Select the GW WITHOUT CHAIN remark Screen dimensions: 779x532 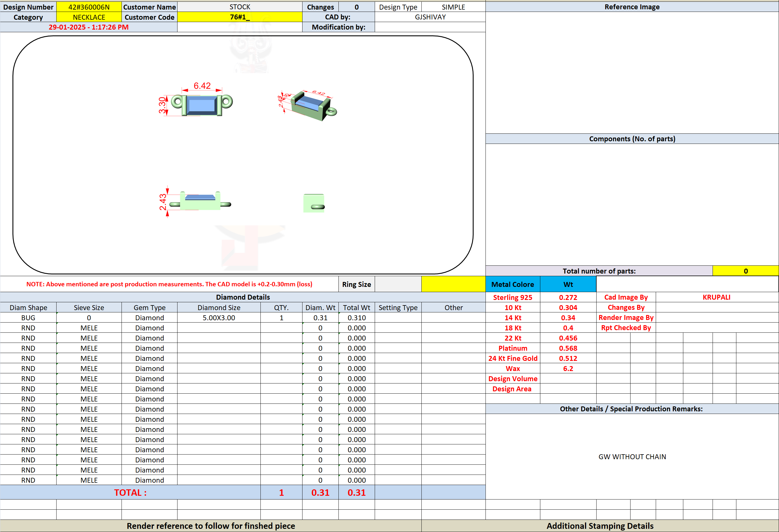632,457
